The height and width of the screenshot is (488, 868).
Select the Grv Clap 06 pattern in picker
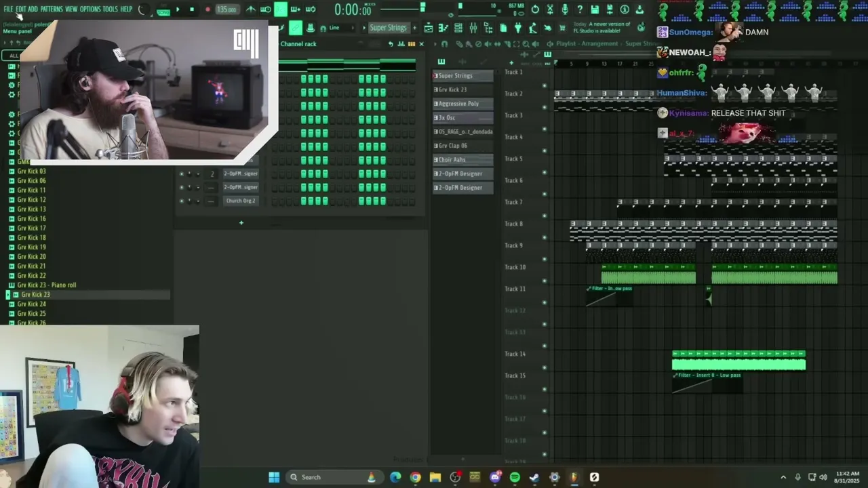[463, 146]
